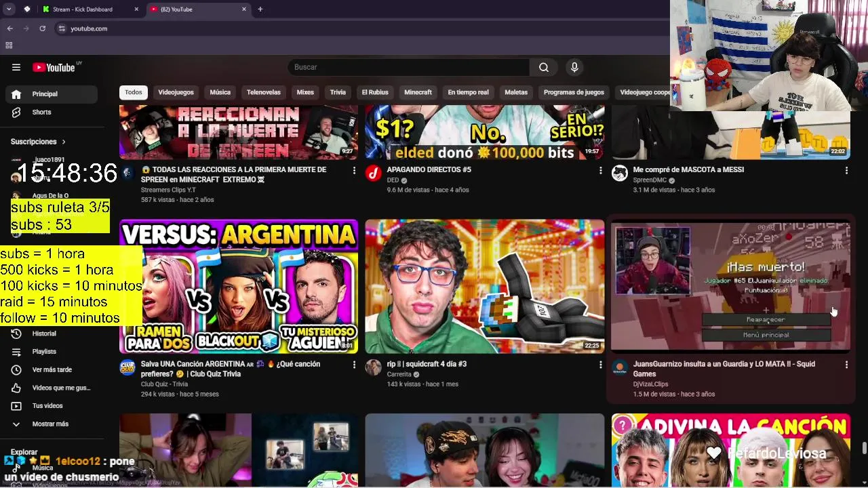This screenshot has width=868, height=488.
Task: Click the search magnifier button
Action: click(x=544, y=67)
